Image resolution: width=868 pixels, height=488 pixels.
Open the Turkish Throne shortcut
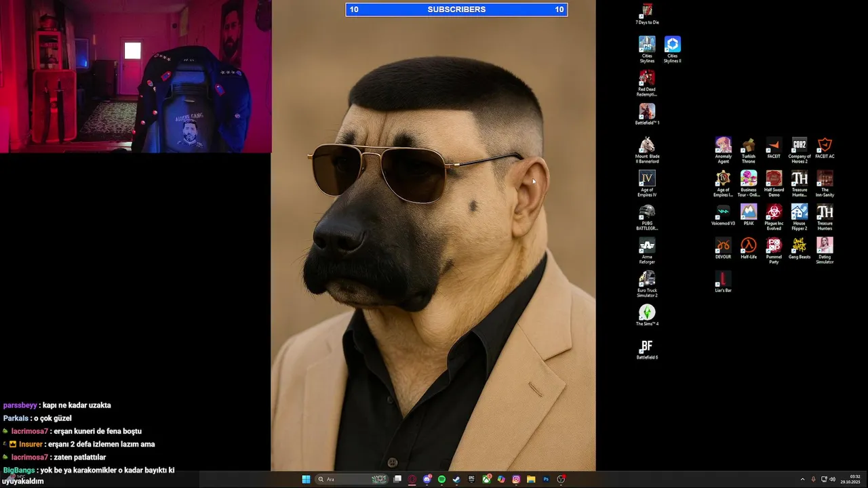[x=748, y=150]
